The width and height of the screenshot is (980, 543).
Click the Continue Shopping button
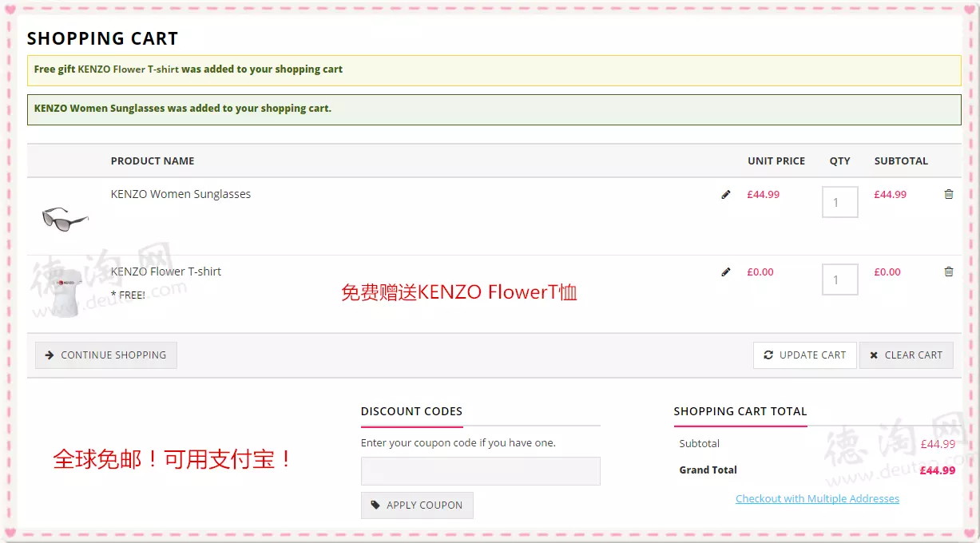[106, 355]
